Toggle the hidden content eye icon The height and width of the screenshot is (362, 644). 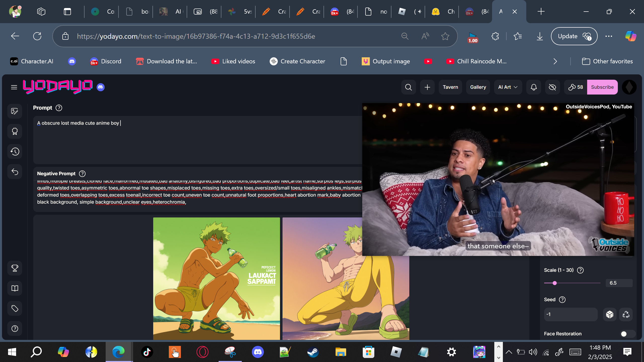(x=552, y=87)
